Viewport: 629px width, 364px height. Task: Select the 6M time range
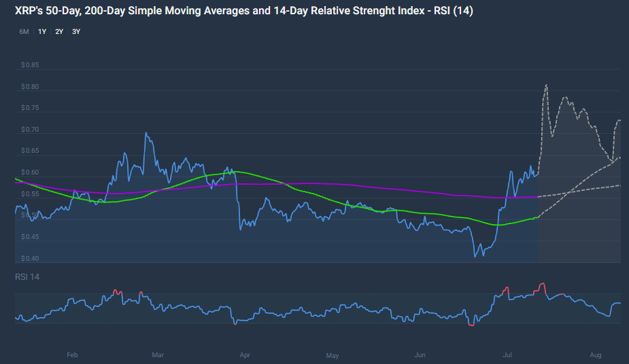coord(24,32)
